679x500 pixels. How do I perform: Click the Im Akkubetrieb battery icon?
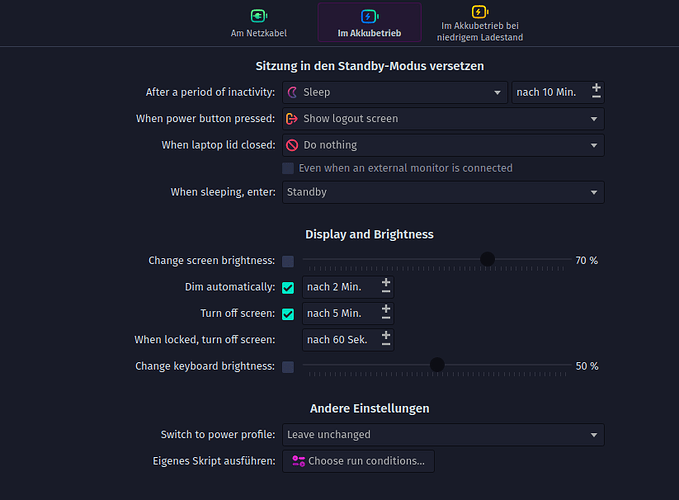click(x=369, y=16)
